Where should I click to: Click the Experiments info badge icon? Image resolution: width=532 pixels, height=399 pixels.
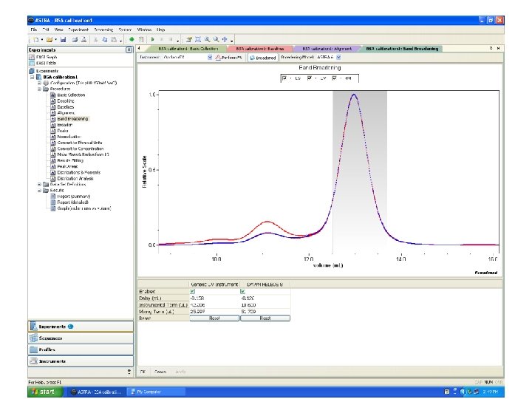point(71,327)
